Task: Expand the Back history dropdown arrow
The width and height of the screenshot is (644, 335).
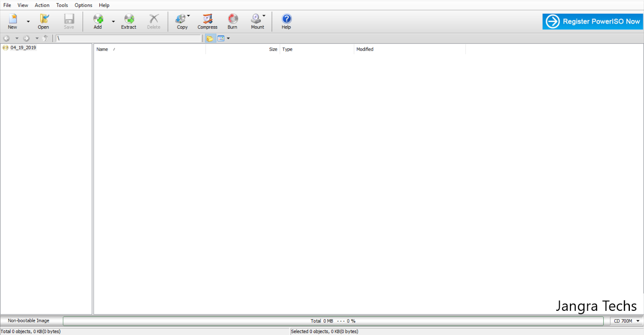Action: (17, 38)
